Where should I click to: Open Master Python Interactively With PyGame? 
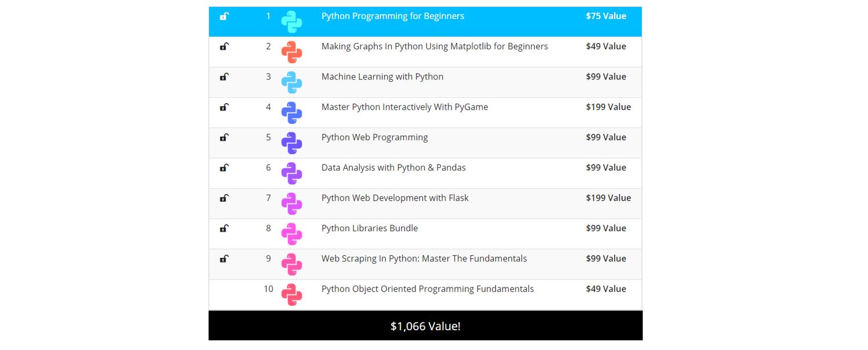click(x=404, y=107)
